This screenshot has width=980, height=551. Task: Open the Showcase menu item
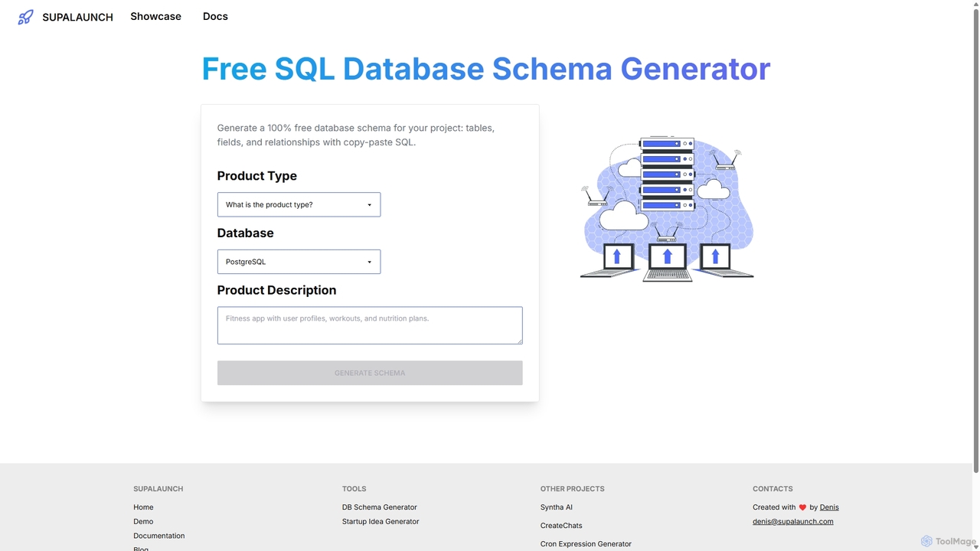coord(155,16)
